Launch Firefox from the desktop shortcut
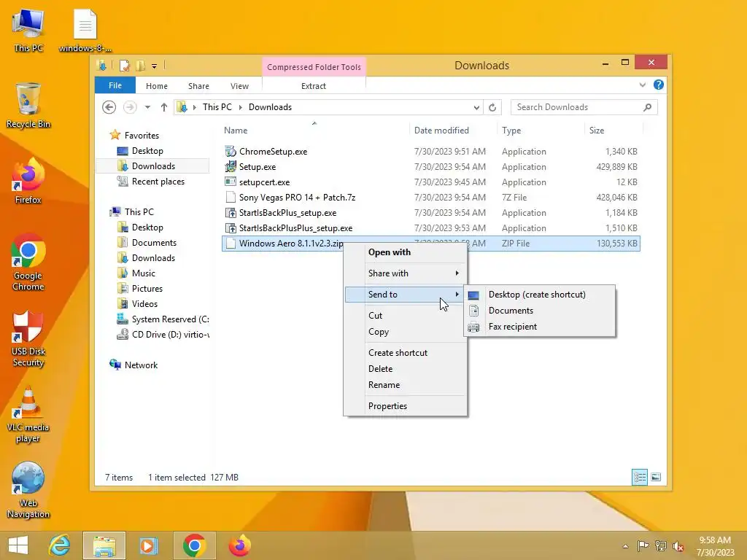 point(28,181)
